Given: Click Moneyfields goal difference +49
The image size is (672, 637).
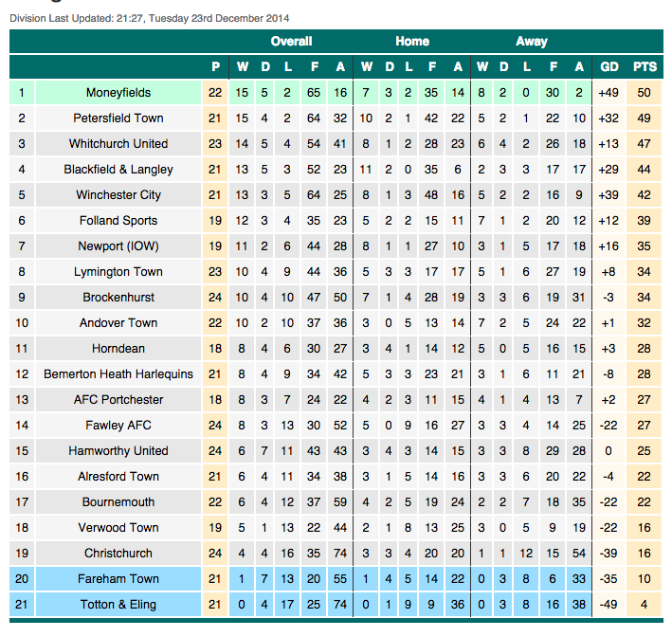Looking at the screenshot, I should tap(608, 93).
